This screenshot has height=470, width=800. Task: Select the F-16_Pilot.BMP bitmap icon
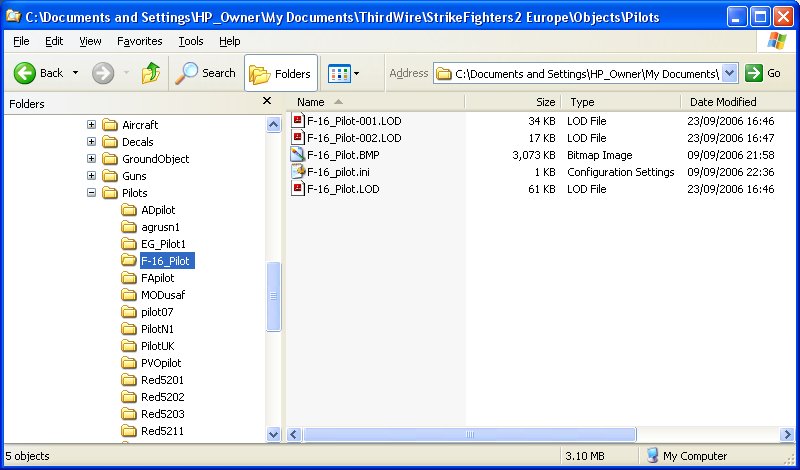tap(297, 155)
